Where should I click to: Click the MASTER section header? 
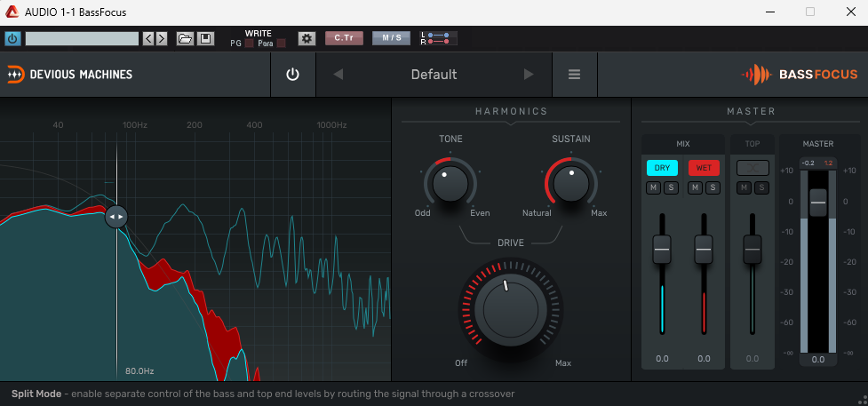tap(752, 111)
